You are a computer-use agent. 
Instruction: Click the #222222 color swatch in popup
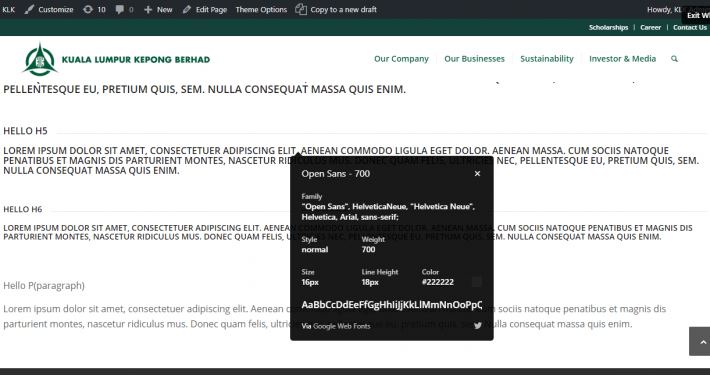(x=477, y=282)
